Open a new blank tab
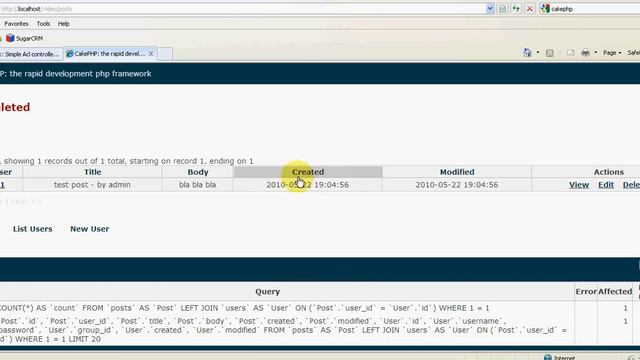The height and width of the screenshot is (360, 640). [165, 54]
